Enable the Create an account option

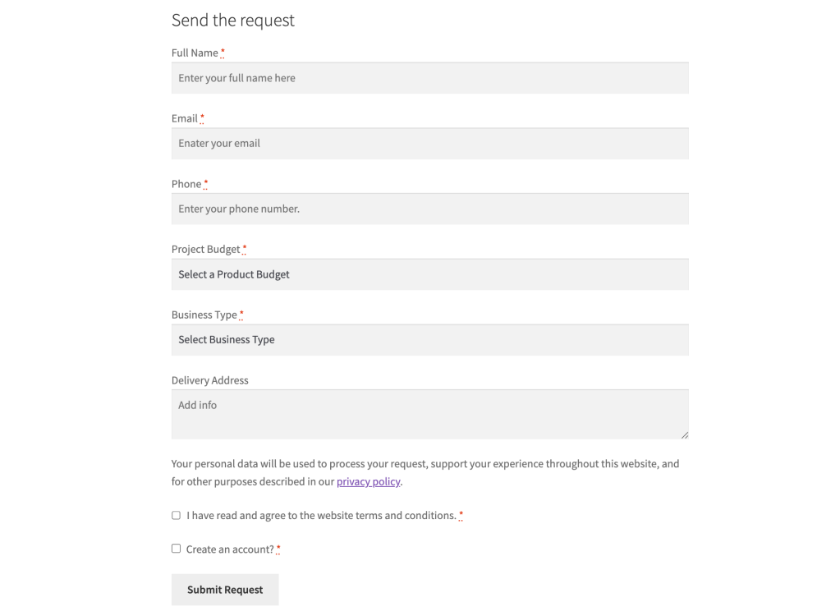tap(176, 548)
